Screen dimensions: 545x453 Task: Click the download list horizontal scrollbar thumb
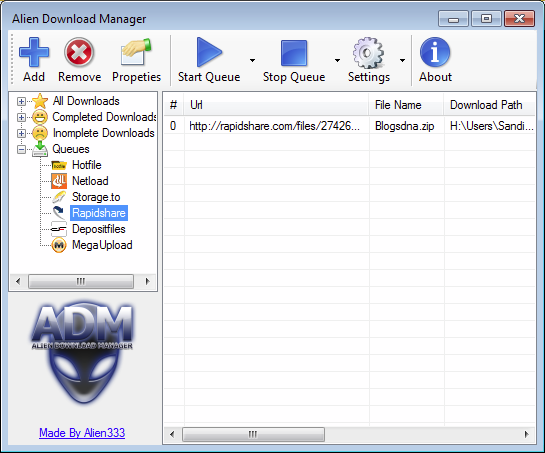tap(253, 434)
